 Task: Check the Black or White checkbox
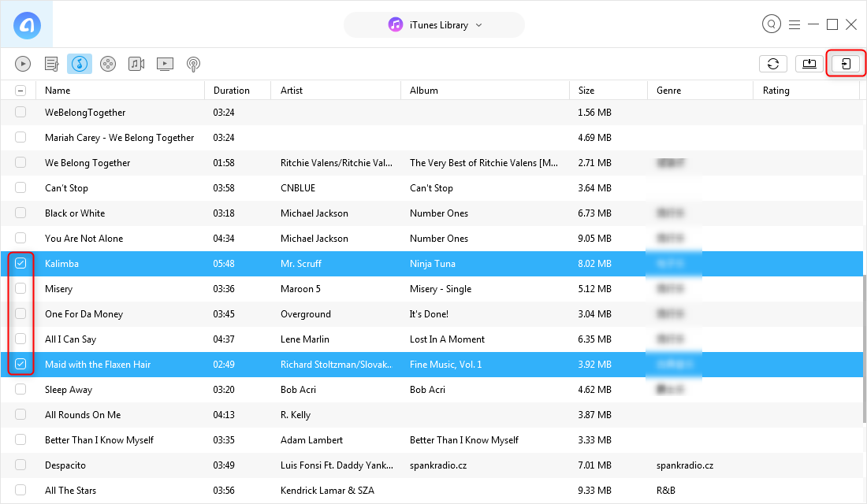pyautogui.click(x=20, y=213)
